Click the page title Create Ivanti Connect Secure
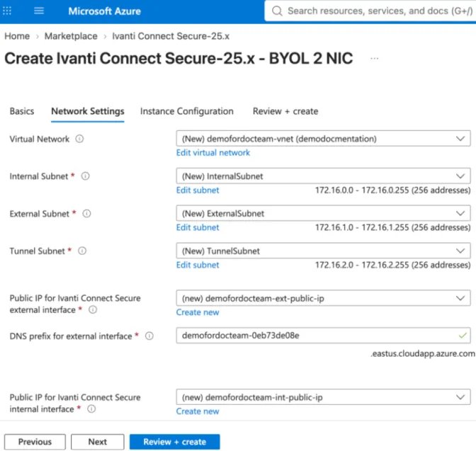 click(x=178, y=58)
